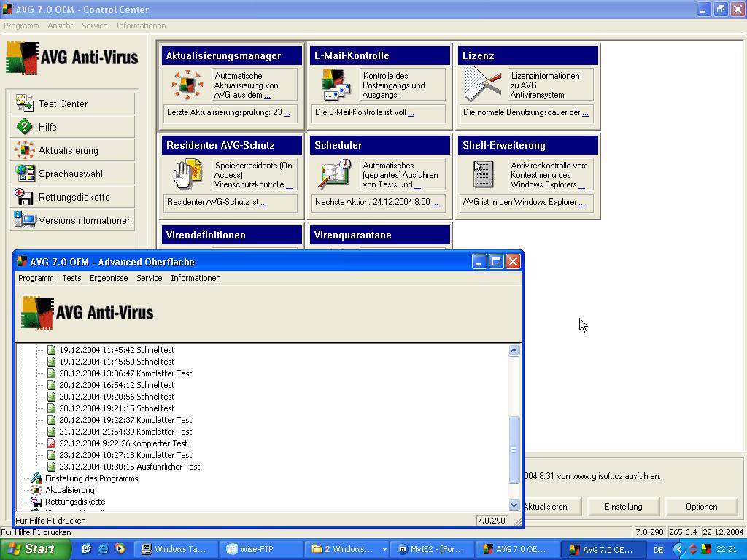Click the Versionsinformationen computer icon
This screenshot has height=560, width=747.
point(25,219)
